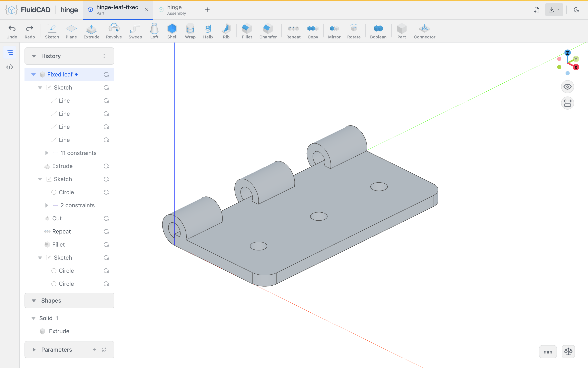Image resolution: width=588 pixels, height=368 pixels.
Task: Select the Shell tool
Action: 172,31
